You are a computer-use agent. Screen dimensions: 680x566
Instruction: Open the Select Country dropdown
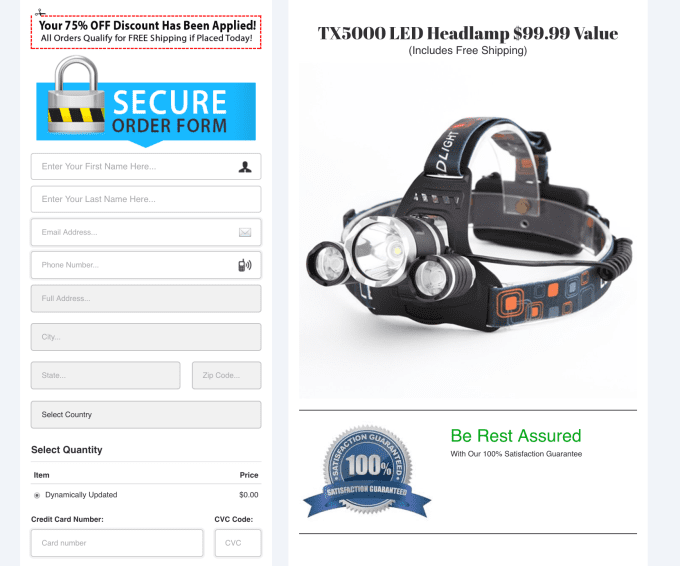pyautogui.click(x=146, y=415)
